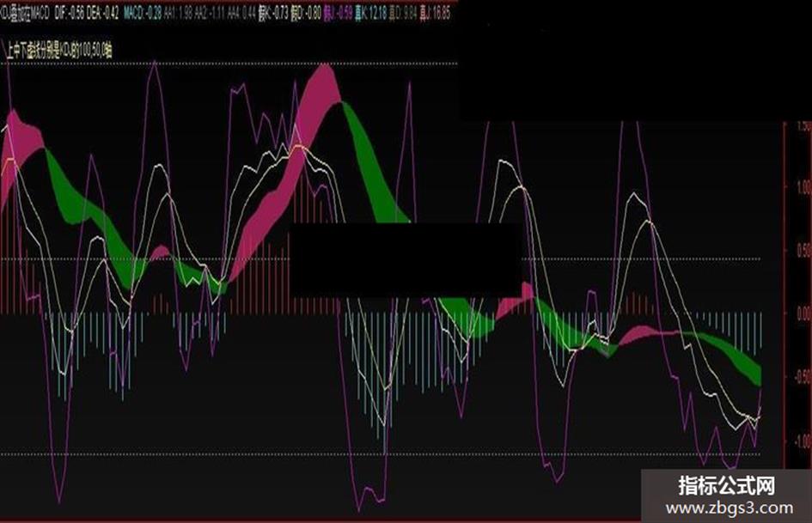Screen dimensions: 812x523
Task: Click the note 上中下虚线分别是KDJ的100,50,0轴
Action: coord(58,51)
